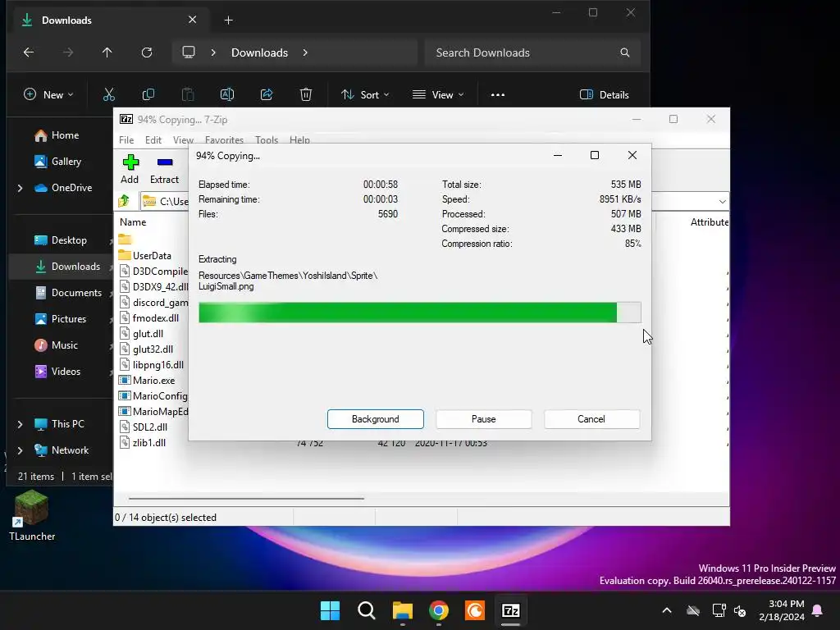Select Music in Explorer sidebar
The width and height of the screenshot is (840, 630).
(56, 345)
